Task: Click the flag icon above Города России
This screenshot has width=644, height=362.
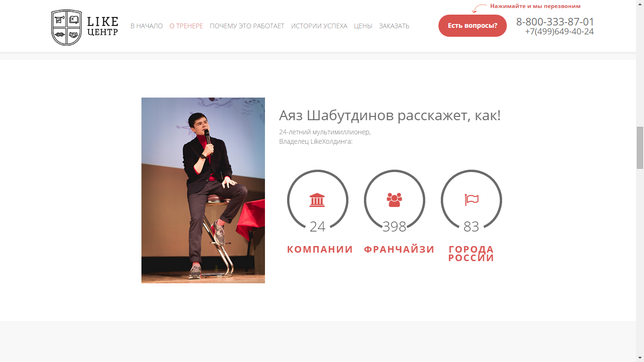Action: point(471,200)
